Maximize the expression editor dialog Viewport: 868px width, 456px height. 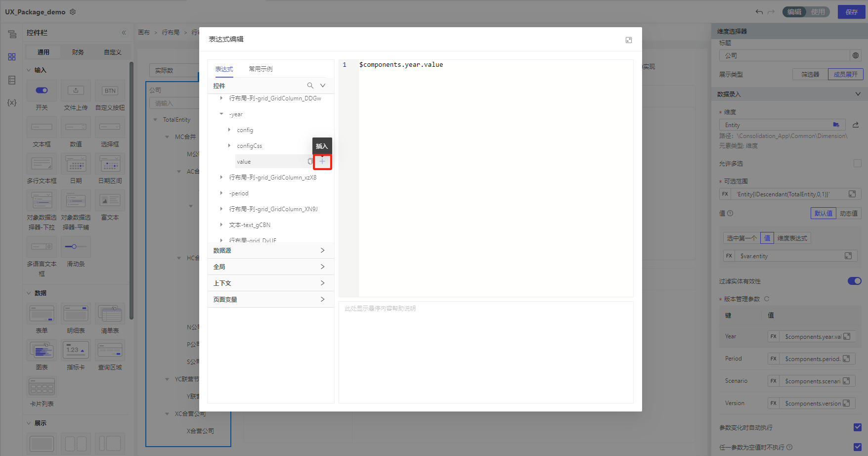tap(628, 40)
